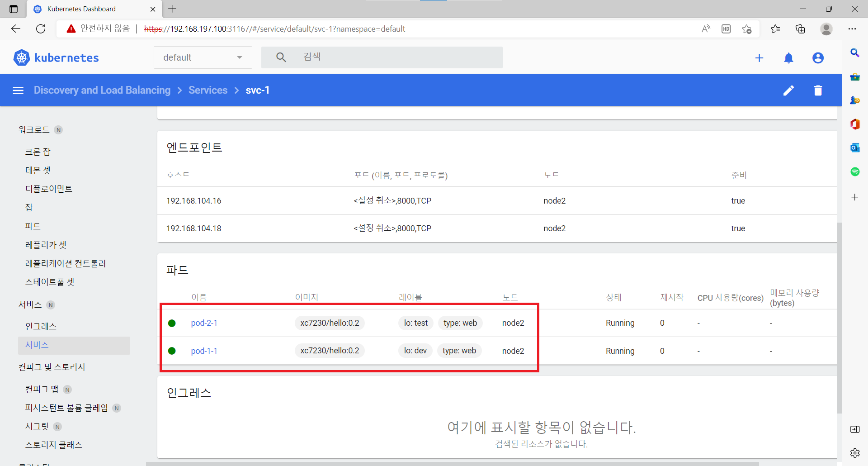Click the horizontal scrollbar at bottom
Image resolution: width=868 pixels, height=466 pixels.
(x=452, y=464)
